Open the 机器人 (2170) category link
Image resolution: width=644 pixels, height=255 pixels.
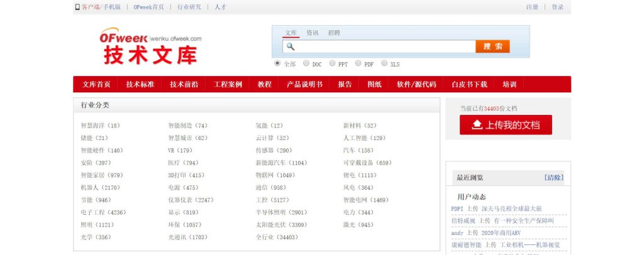(100, 188)
